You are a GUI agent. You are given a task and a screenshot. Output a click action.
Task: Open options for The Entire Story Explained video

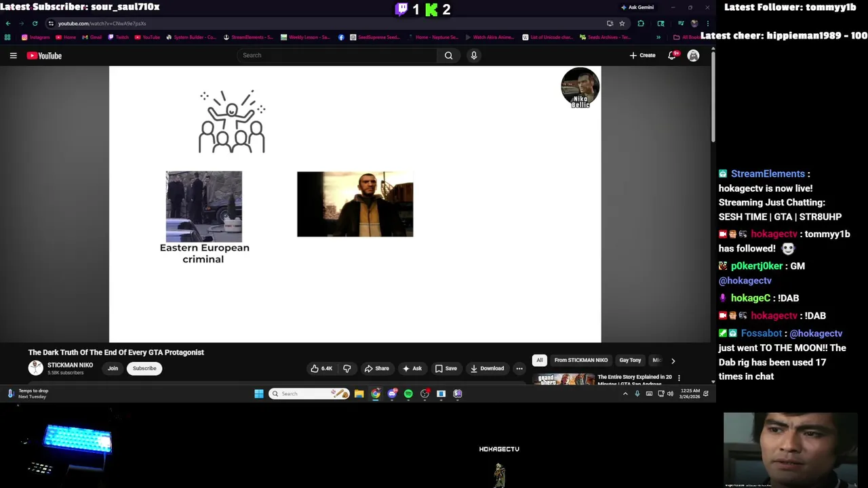pyautogui.click(x=679, y=378)
